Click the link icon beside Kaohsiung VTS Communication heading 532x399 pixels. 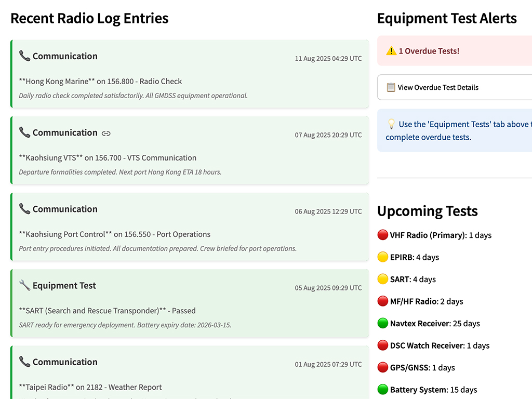(106, 134)
